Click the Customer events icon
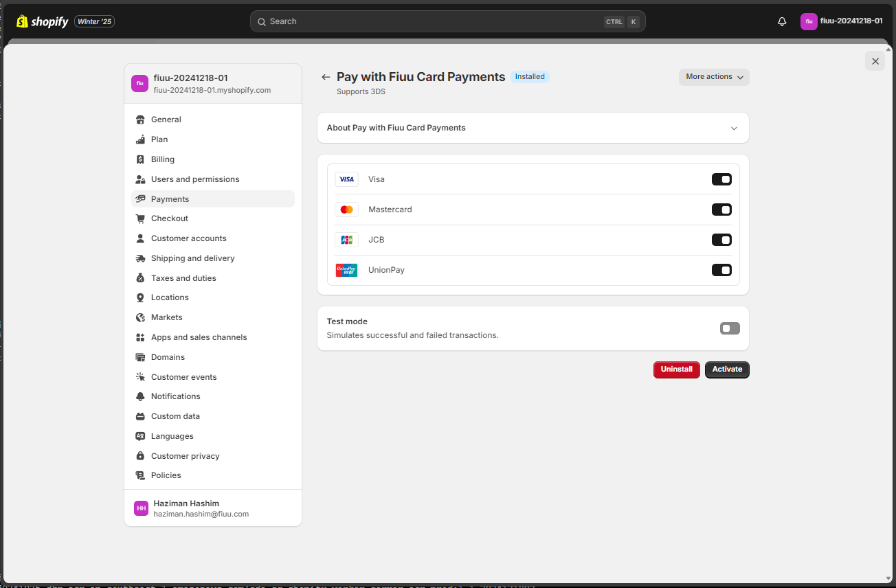The image size is (896, 588). [x=141, y=377]
